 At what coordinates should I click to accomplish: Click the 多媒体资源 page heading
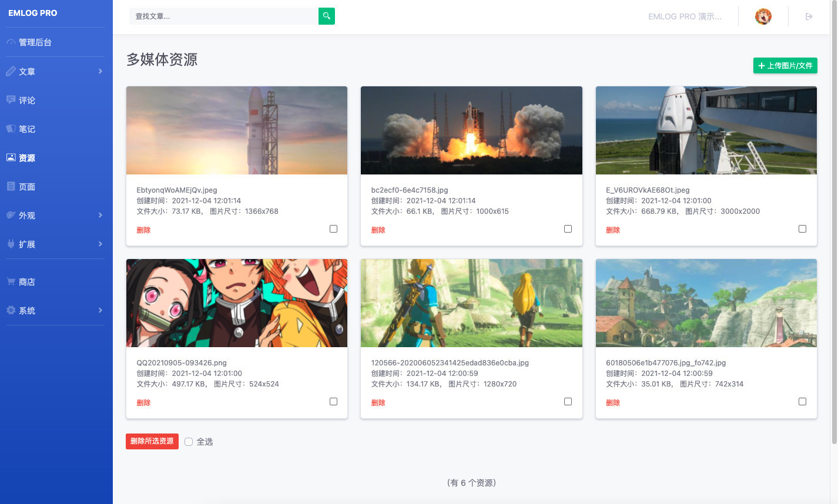(x=162, y=59)
